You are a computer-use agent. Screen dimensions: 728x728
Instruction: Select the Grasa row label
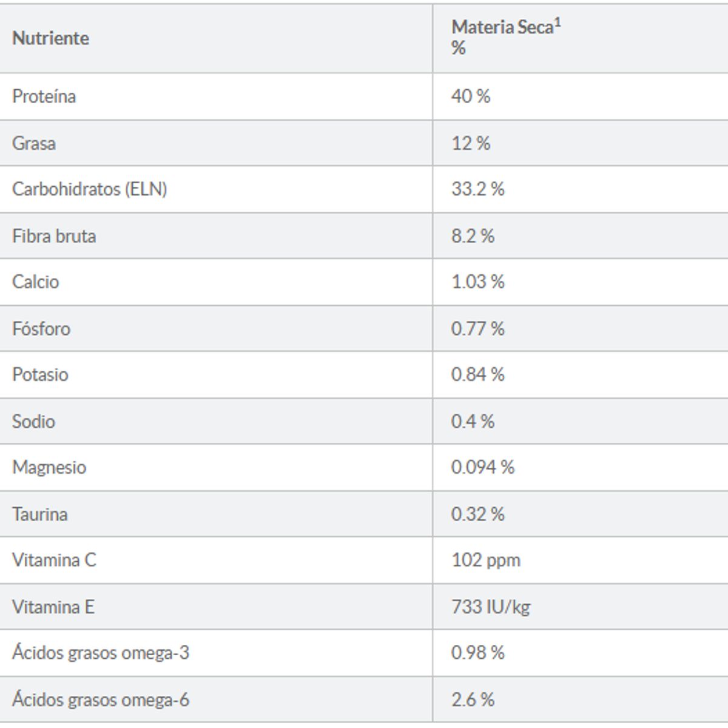click(x=34, y=143)
